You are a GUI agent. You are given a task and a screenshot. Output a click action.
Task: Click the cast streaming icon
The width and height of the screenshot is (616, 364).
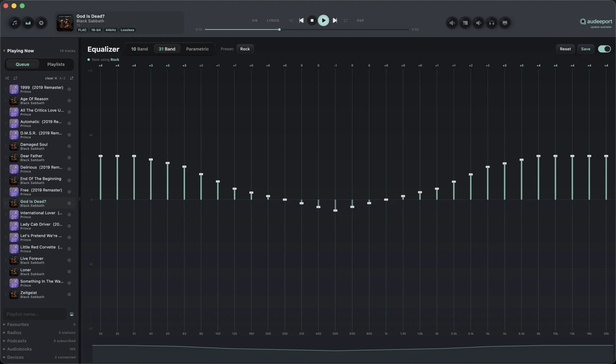point(465,23)
